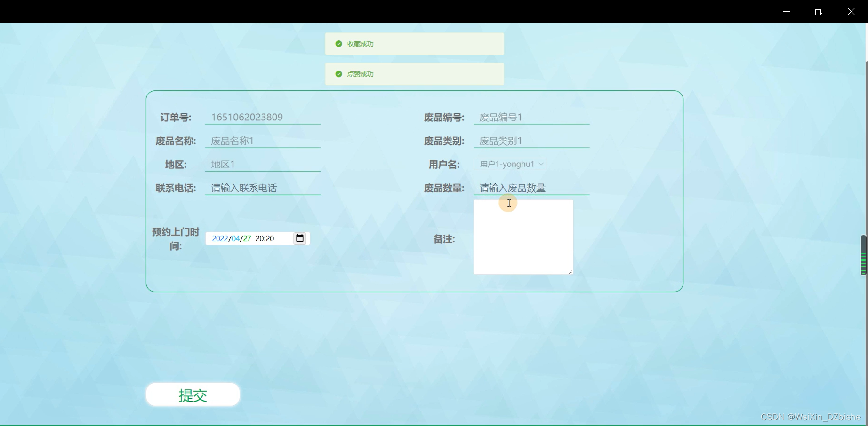Viewport: 868px width, 426px height.
Task: Select the day 27 in the date field
Action: pyautogui.click(x=247, y=238)
